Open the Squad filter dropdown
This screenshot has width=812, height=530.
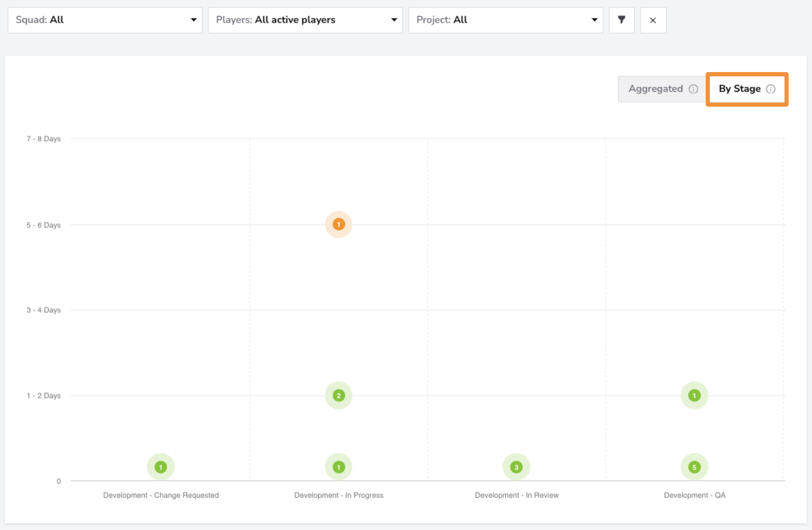pyautogui.click(x=105, y=20)
